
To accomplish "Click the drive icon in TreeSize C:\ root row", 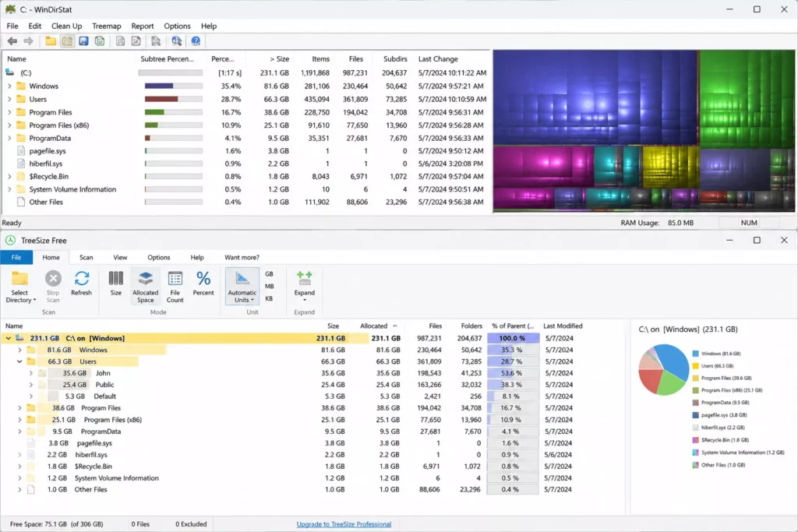I will click(x=19, y=338).
